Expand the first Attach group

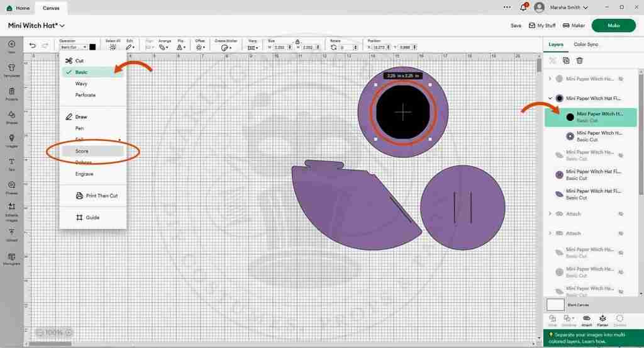coord(550,214)
